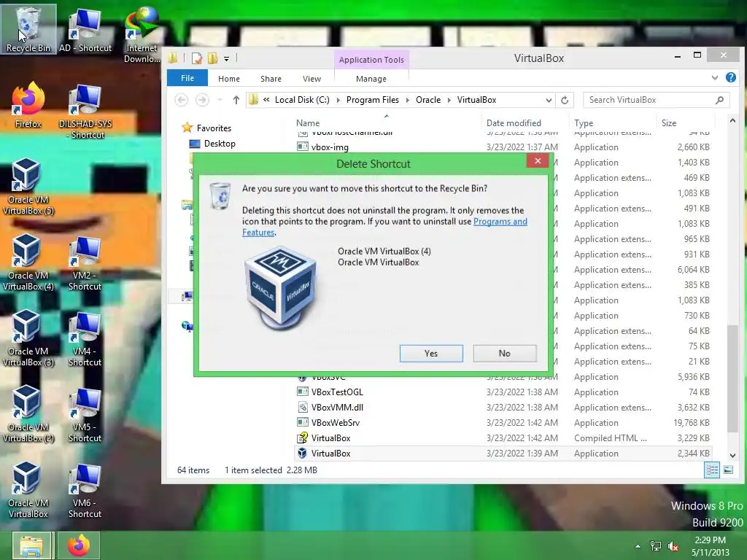Select the VBoxTestOGL file

503,392
